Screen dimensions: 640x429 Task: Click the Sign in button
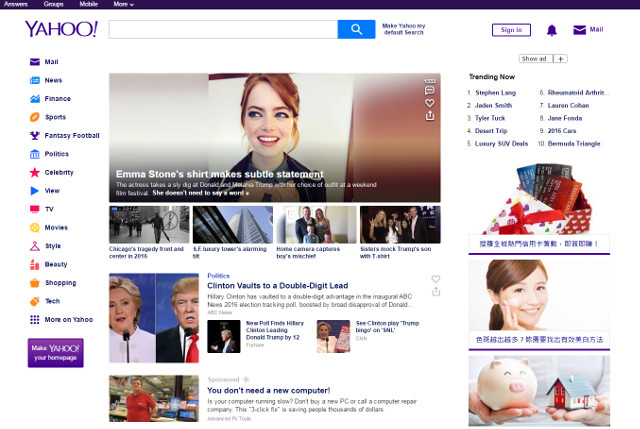511,30
